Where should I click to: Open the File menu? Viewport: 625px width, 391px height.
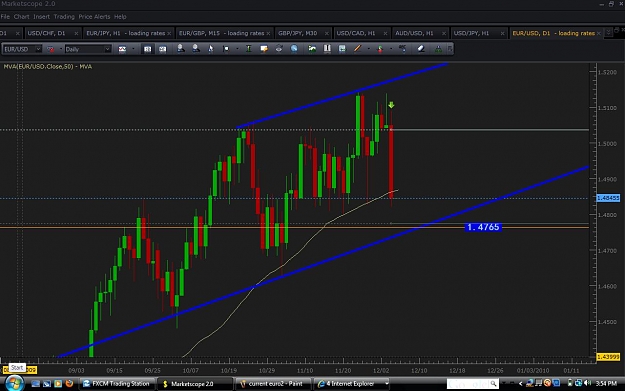tap(5, 17)
